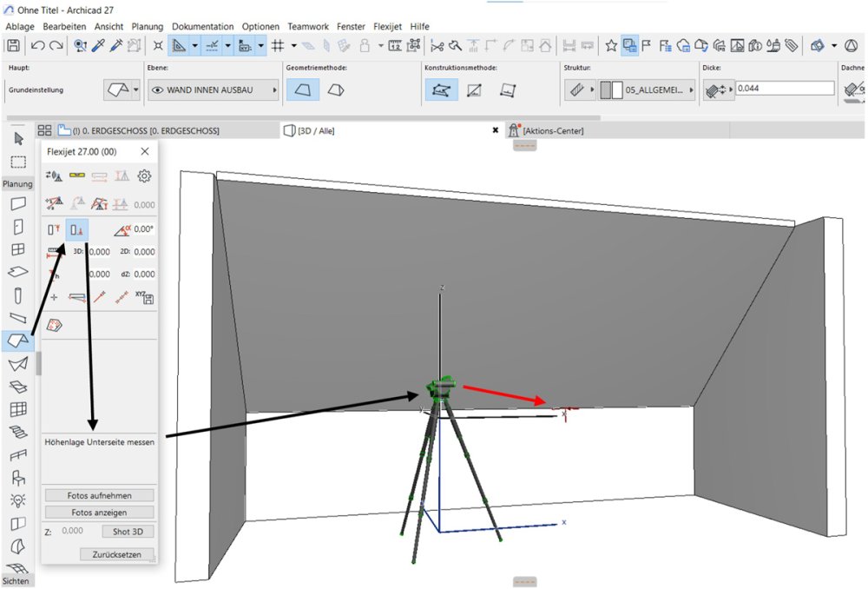
Task: Click the Dicke thickness input field
Action: pyautogui.click(x=785, y=88)
